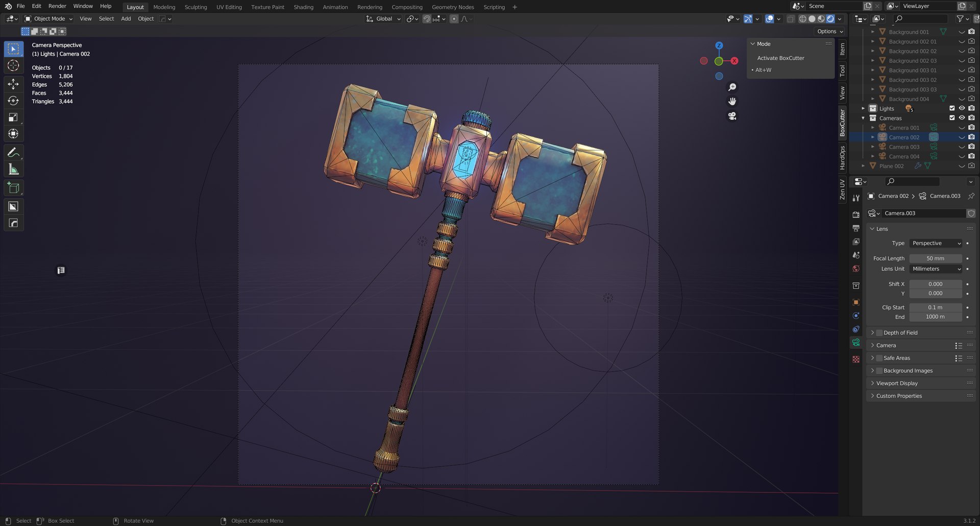Viewport: 980px width, 526px height.
Task: Select Camera 003 in the outliner
Action: [x=903, y=147]
